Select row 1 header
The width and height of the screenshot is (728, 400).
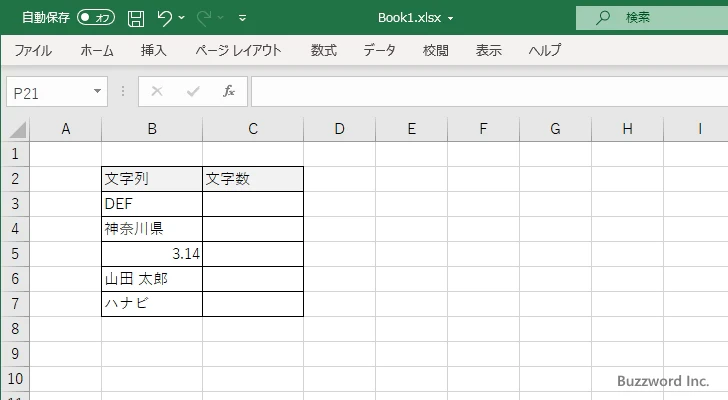(15, 154)
